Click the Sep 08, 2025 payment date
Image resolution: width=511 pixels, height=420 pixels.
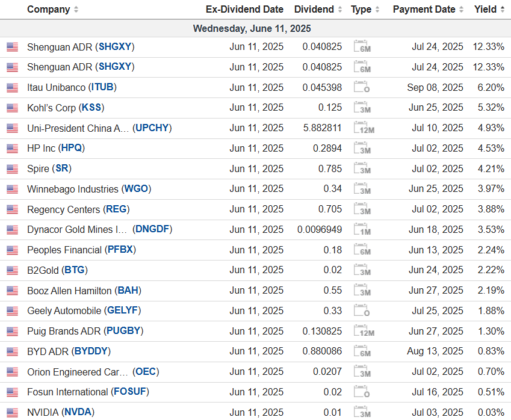[x=435, y=87]
